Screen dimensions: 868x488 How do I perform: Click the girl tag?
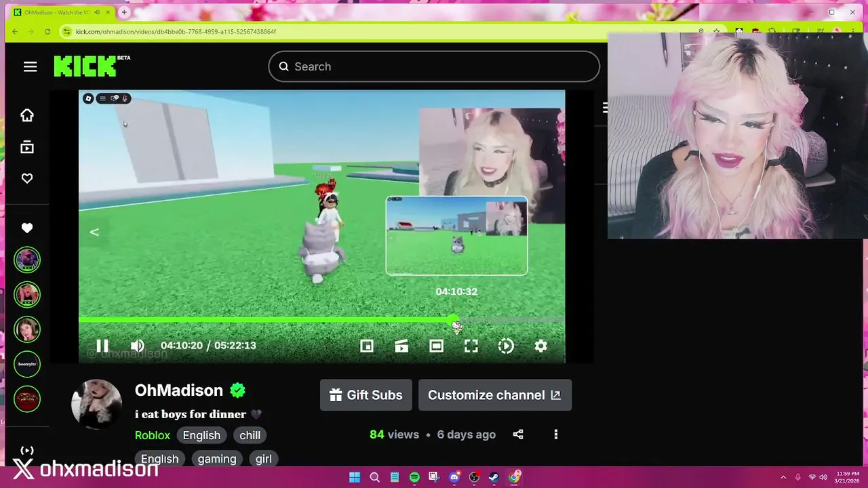[264, 459]
